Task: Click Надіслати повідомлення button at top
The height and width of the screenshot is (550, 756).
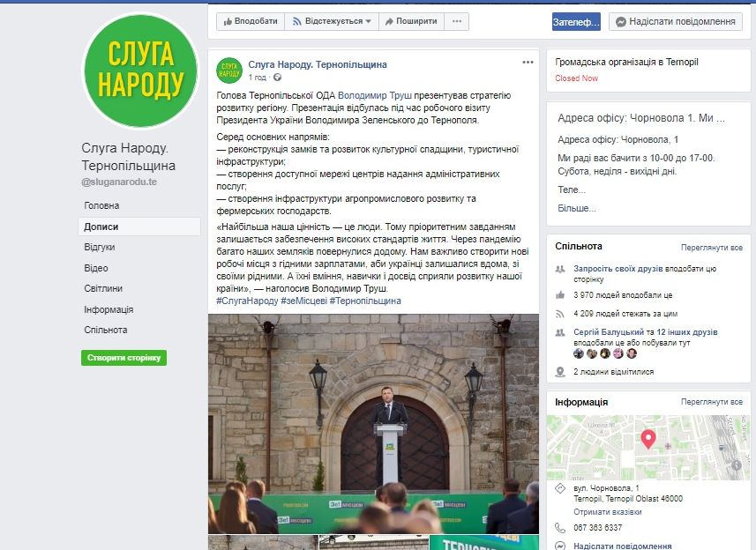Action: click(x=676, y=22)
